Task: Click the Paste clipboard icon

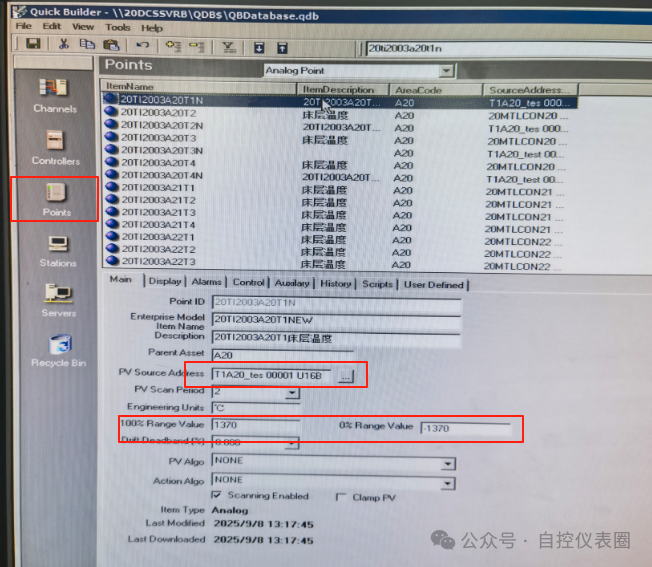Action: tap(111, 44)
